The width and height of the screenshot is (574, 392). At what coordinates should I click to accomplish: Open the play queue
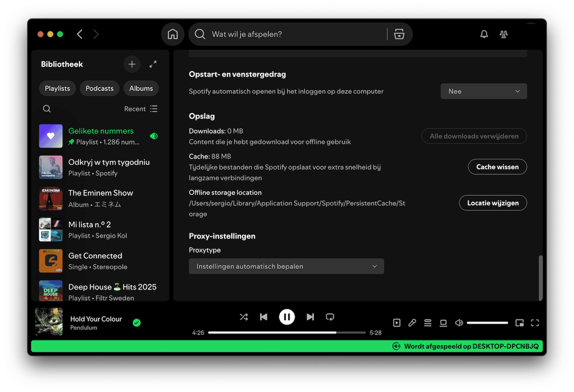pos(428,323)
